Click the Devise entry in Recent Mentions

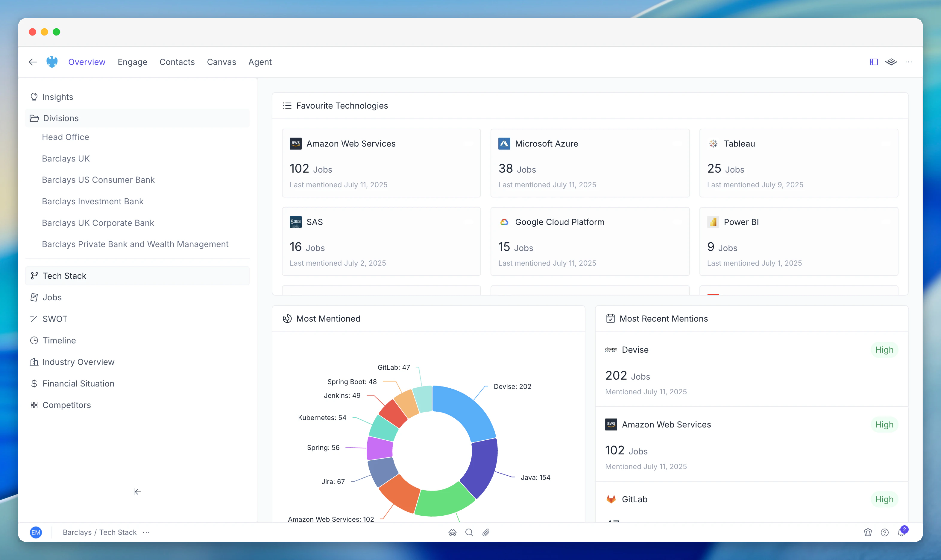pyautogui.click(x=752, y=369)
